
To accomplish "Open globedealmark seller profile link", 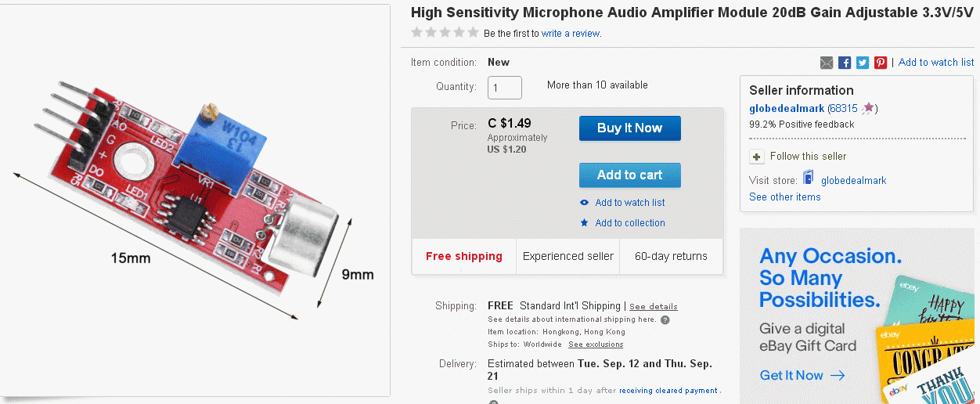I will click(x=787, y=109).
